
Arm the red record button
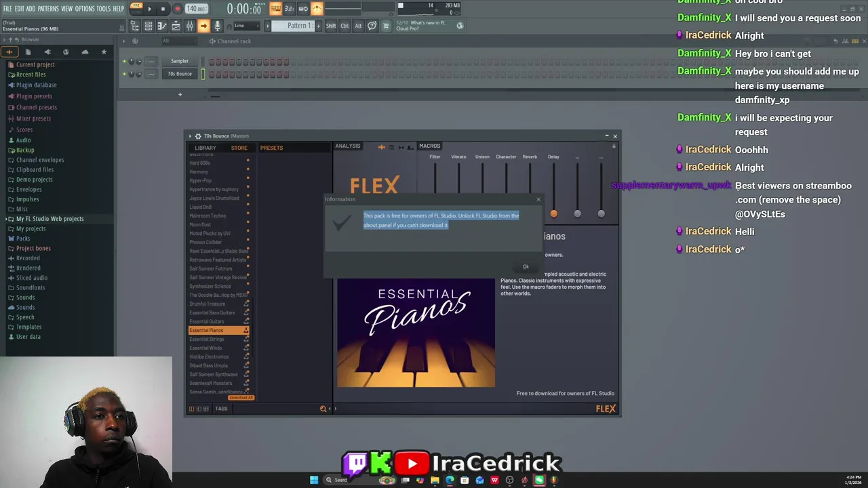[177, 9]
